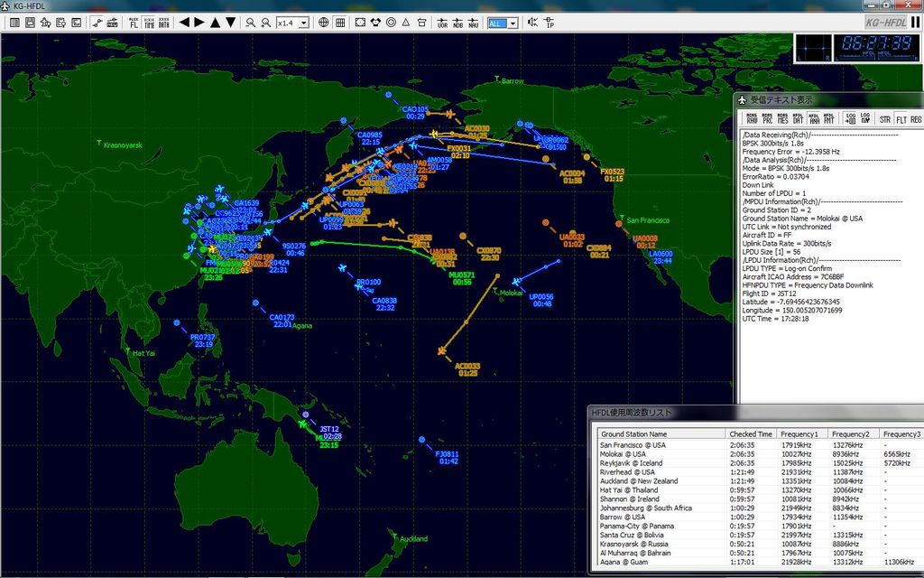Click the STR button in the text panel
The width and height of the screenshot is (924, 578).
point(885,118)
